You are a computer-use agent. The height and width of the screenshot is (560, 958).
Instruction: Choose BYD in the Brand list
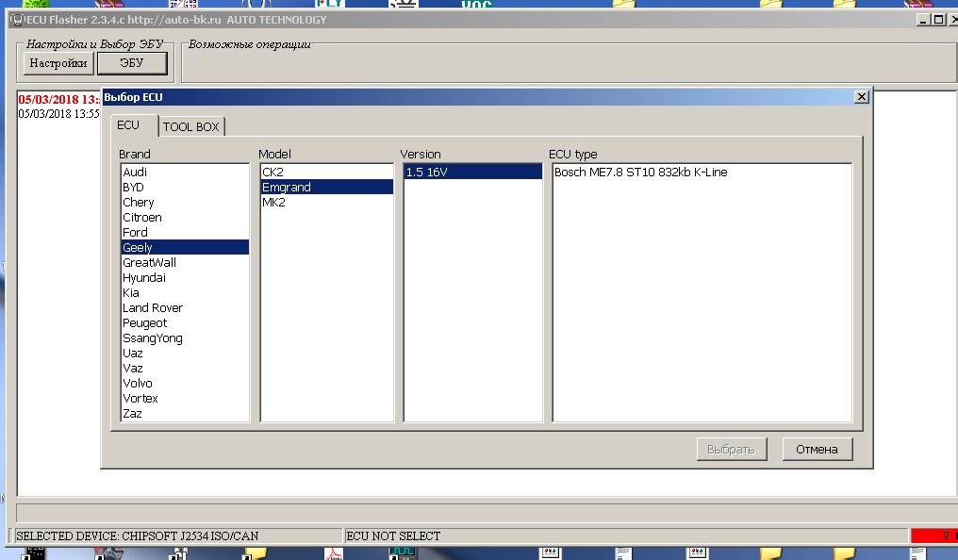pos(185,188)
